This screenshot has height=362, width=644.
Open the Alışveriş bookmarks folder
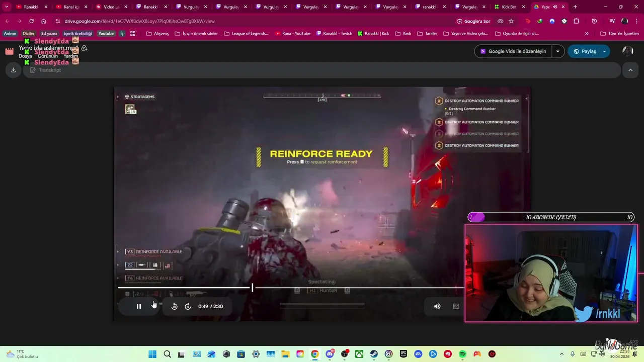pyautogui.click(x=157, y=34)
